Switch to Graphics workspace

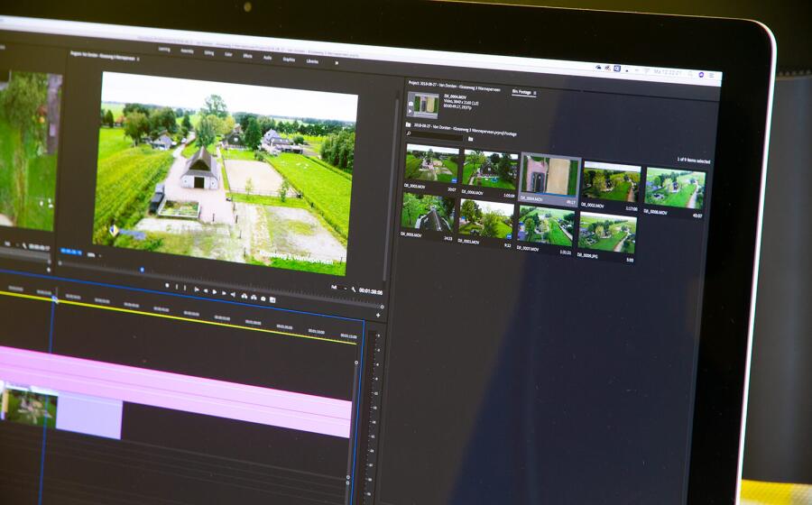click(289, 60)
